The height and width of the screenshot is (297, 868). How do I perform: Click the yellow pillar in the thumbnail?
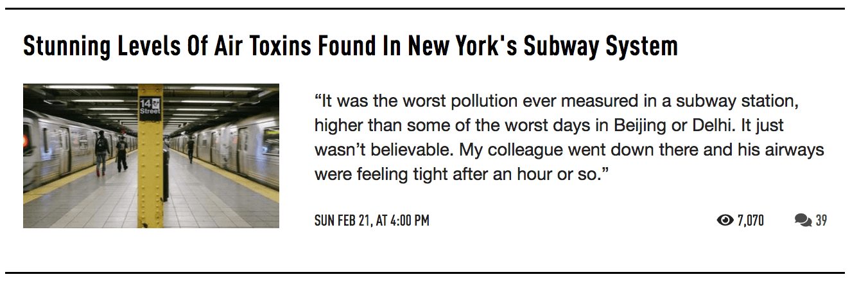150,156
